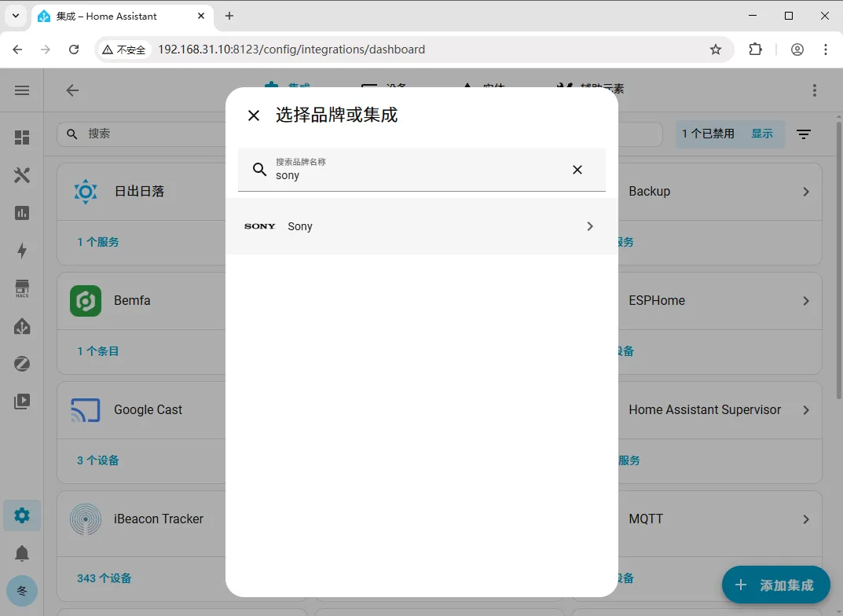Select the Sony brand result
The height and width of the screenshot is (616, 843).
[x=421, y=226]
